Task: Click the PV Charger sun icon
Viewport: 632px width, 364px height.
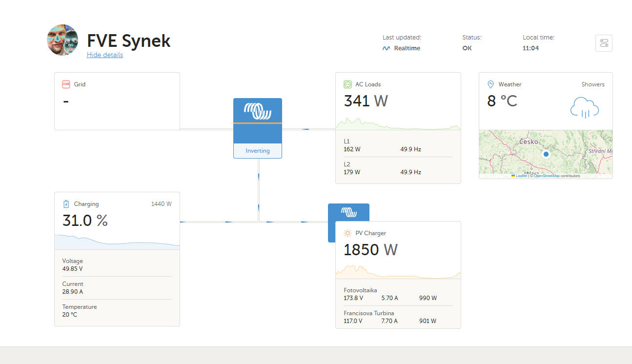Action: click(x=347, y=233)
